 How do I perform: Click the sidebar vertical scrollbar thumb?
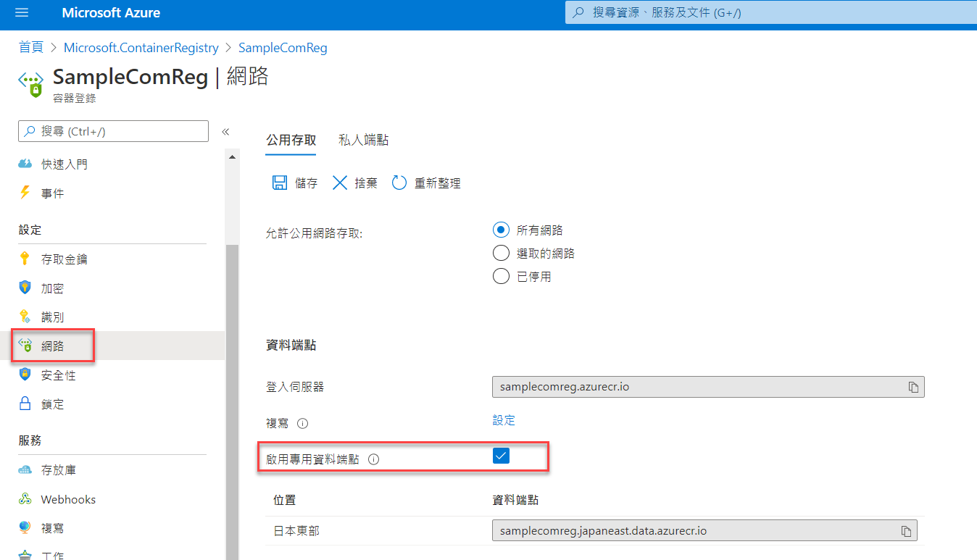(x=232, y=402)
